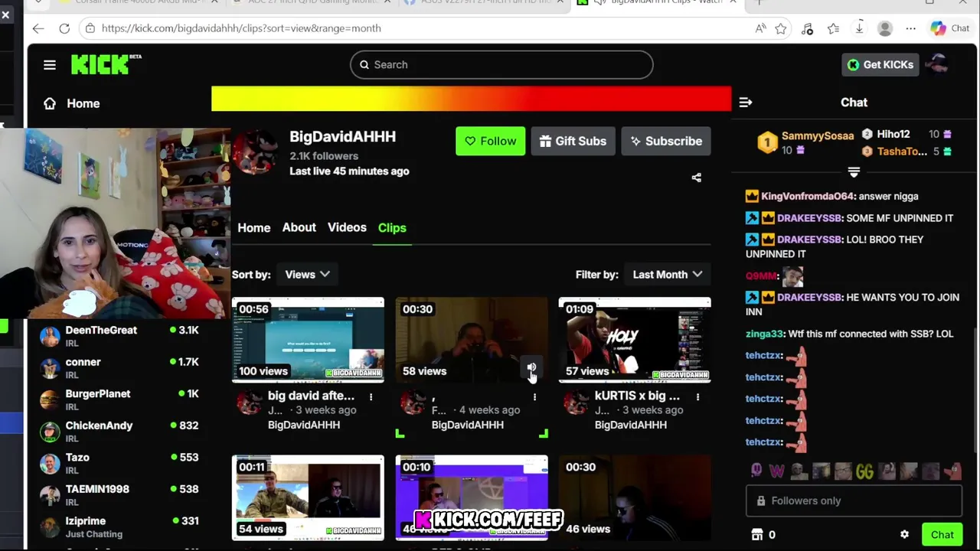Open the Kick hamburger sidebar menu

50,65
